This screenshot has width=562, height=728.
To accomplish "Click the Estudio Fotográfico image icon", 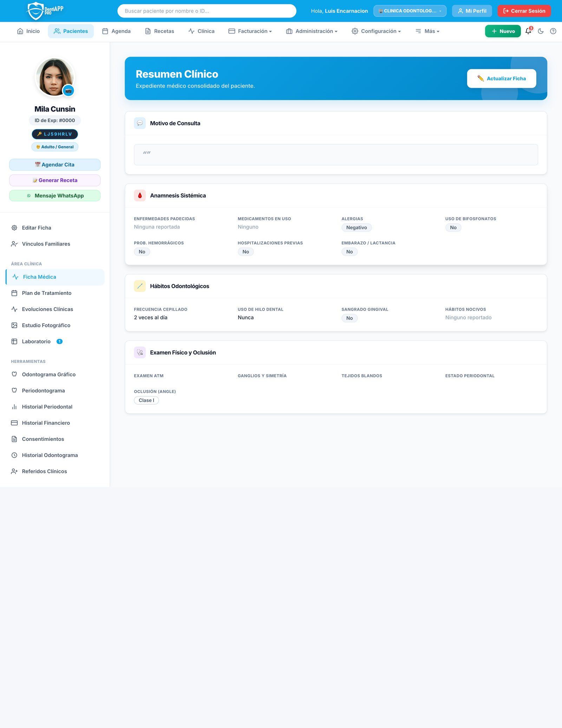I will tap(14, 325).
